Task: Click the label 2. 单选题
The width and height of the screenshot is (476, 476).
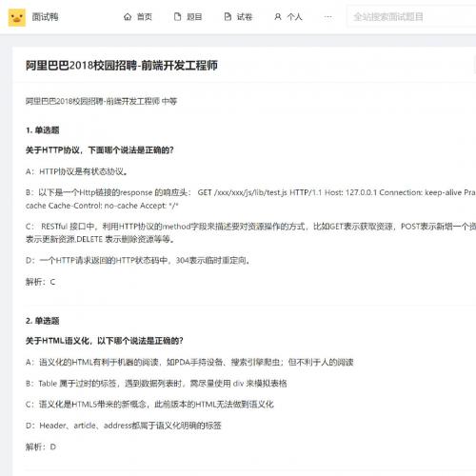Action: coord(43,321)
